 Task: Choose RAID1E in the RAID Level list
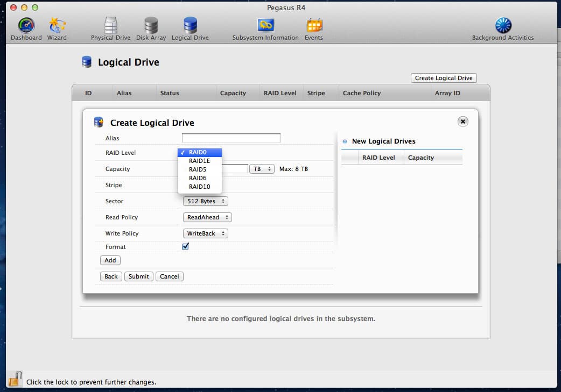point(200,161)
